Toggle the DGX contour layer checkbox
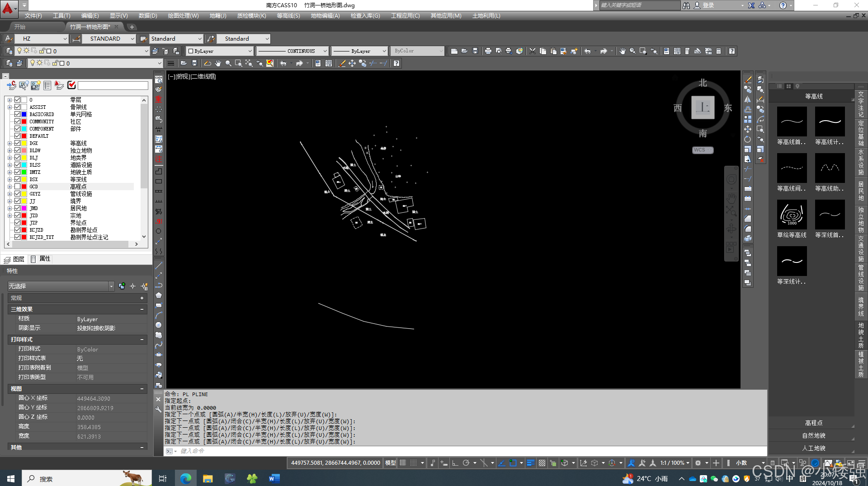 pos(18,143)
